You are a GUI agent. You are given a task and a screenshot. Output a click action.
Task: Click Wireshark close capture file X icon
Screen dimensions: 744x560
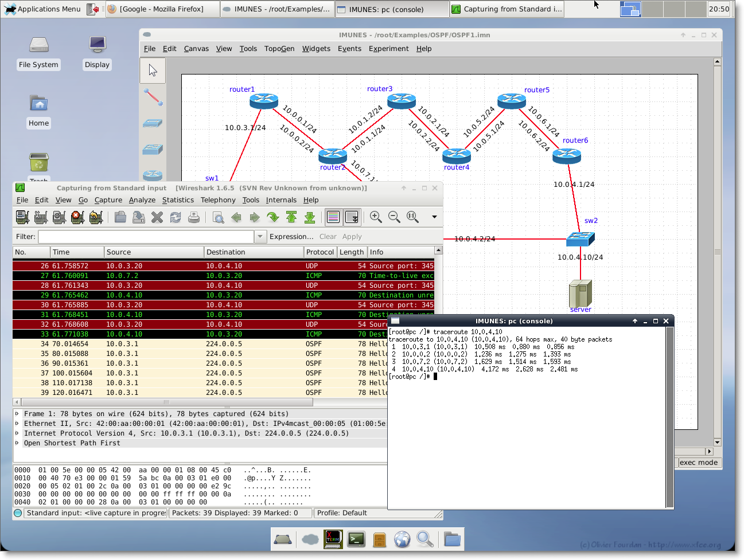(x=157, y=217)
